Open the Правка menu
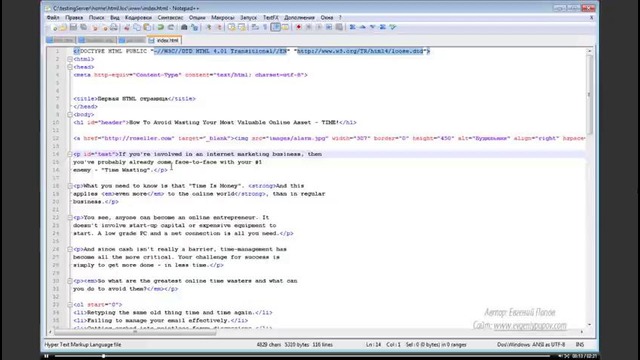640x360 pixels. [x=74, y=18]
